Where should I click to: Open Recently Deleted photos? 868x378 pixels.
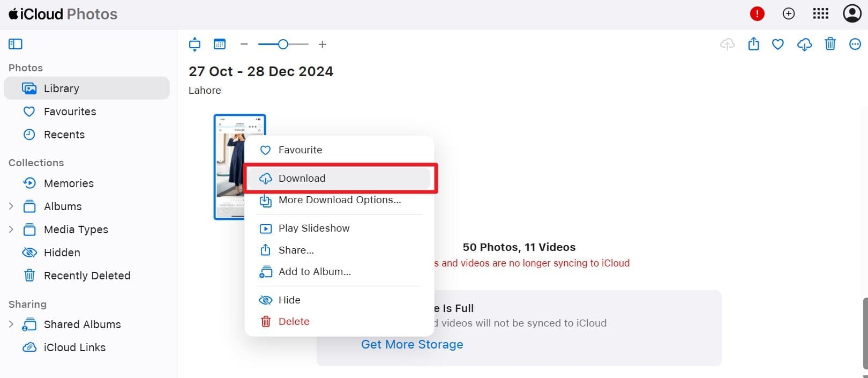[87, 275]
